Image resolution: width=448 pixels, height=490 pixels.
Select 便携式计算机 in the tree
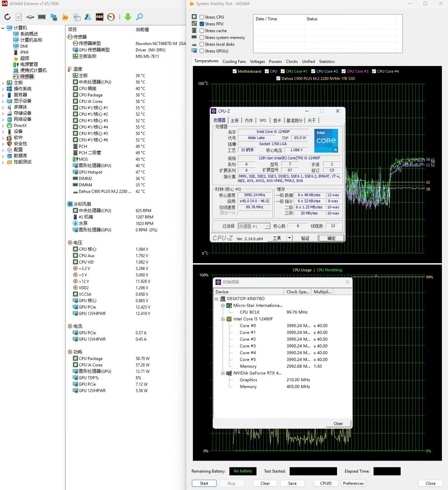33,70
